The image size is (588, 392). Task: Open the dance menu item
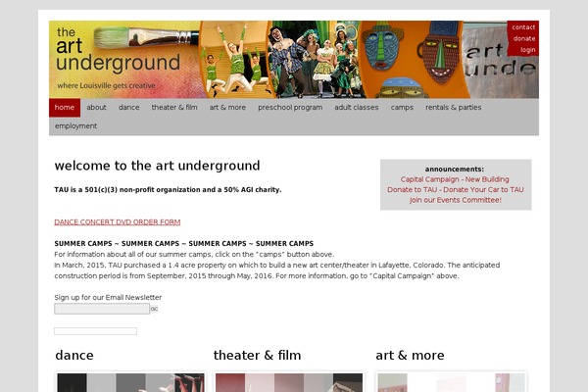[129, 108]
